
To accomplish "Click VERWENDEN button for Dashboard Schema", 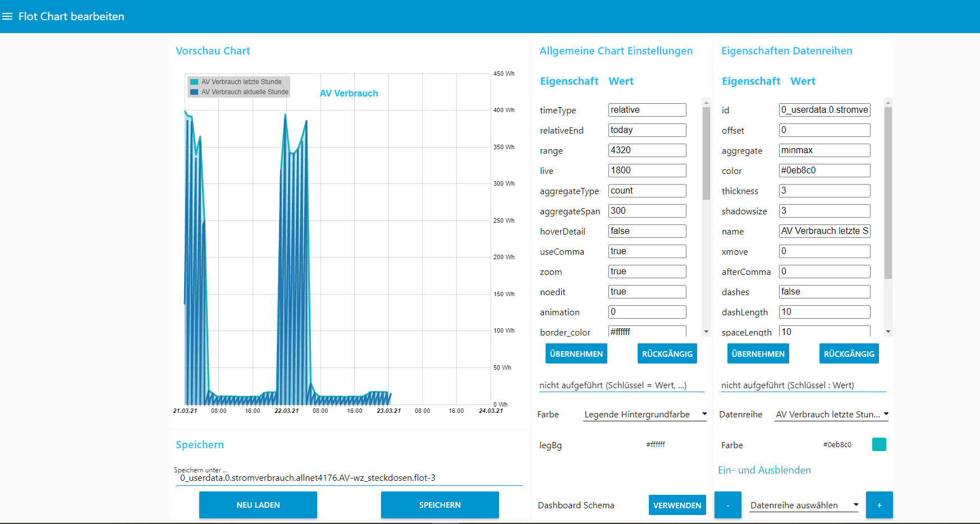I will pyautogui.click(x=677, y=505).
